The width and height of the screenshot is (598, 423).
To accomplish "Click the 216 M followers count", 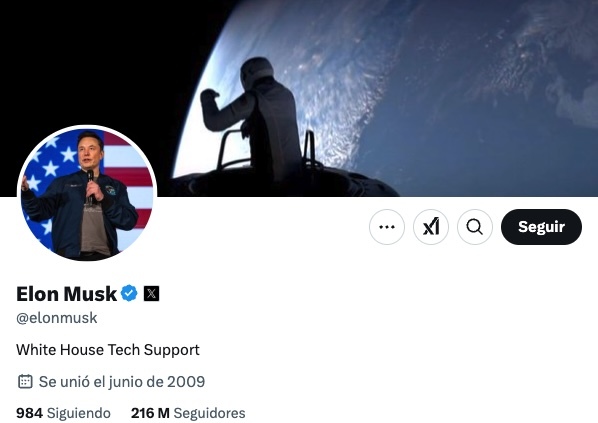I will click(x=150, y=413).
